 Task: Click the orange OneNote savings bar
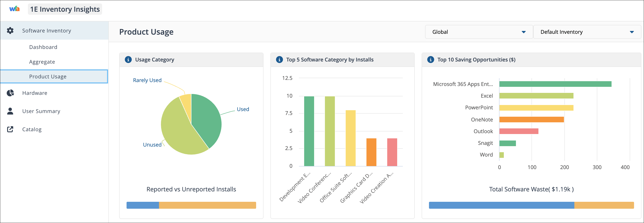click(531, 120)
